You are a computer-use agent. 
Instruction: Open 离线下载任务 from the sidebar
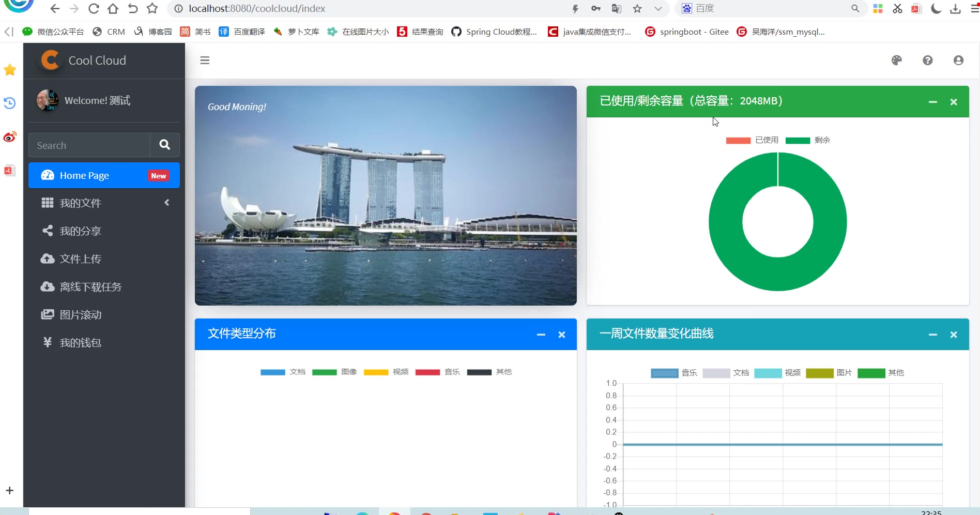point(90,286)
